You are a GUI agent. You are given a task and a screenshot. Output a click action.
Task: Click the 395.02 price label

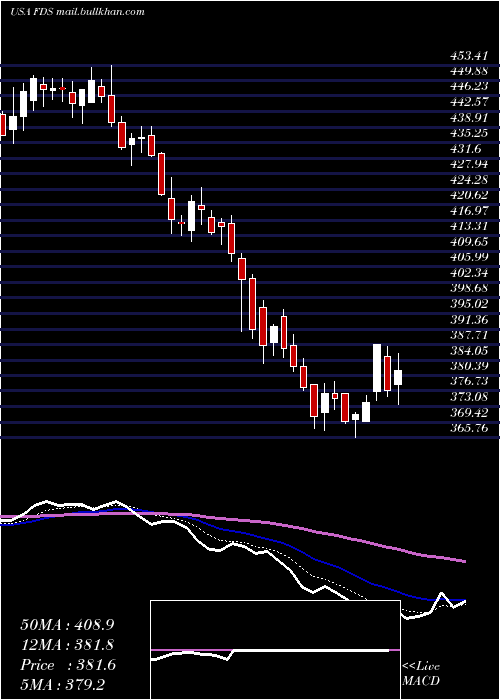pyautogui.click(x=469, y=304)
